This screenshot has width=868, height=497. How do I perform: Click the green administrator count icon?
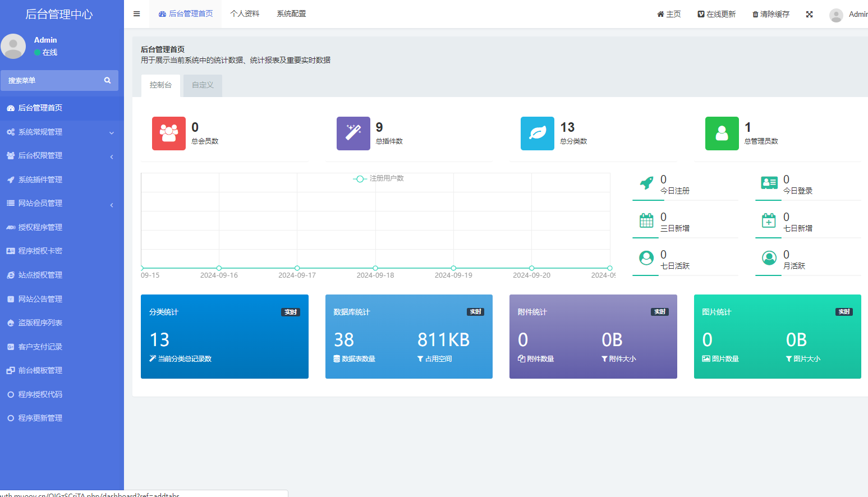tap(722, 134)
